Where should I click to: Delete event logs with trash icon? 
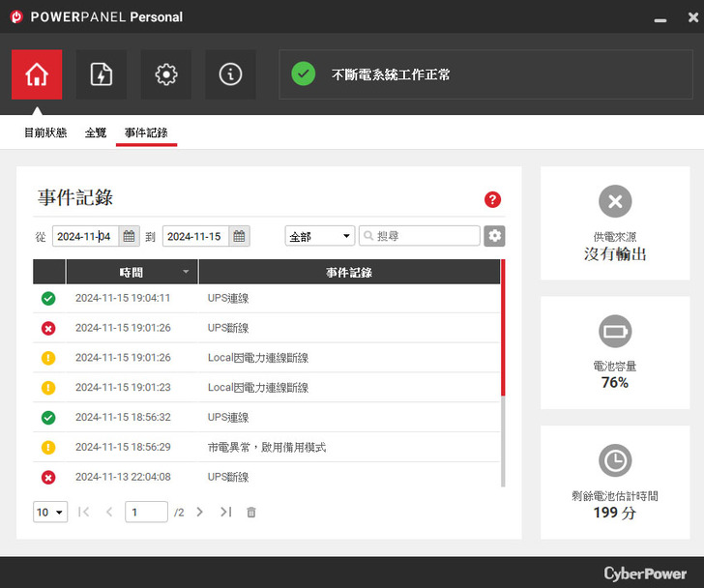tap(251, 512)
